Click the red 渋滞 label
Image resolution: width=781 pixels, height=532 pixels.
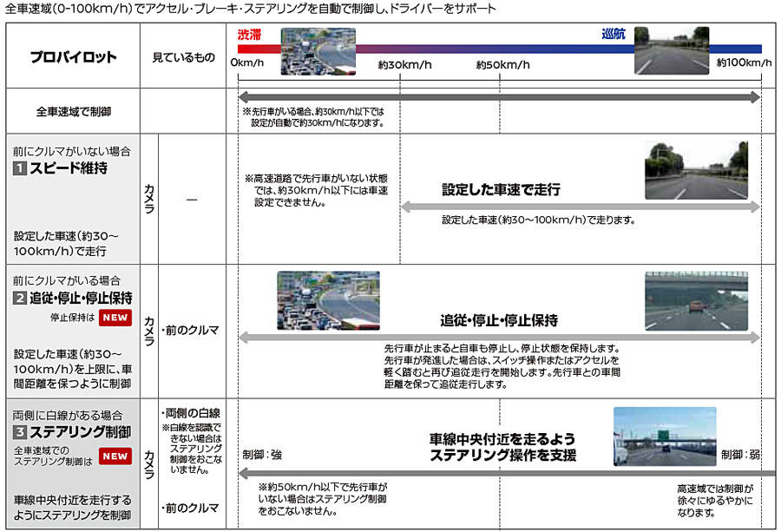(x=250, y=35)
